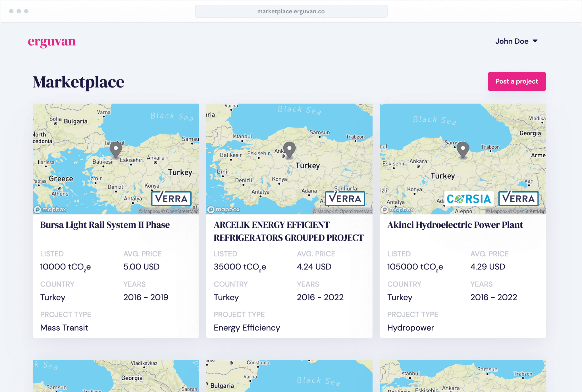Image resolution: width=582 pixels, height=392 pixels.
Task: Open Bursa Light Rail System II Phase
Action: pyautogui.click(x=105, y=225)
